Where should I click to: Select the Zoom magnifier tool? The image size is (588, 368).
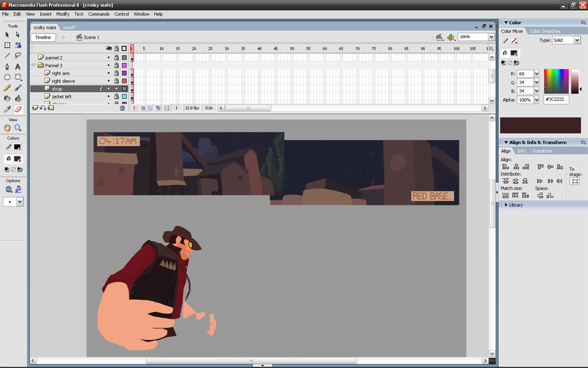point(18,128)
